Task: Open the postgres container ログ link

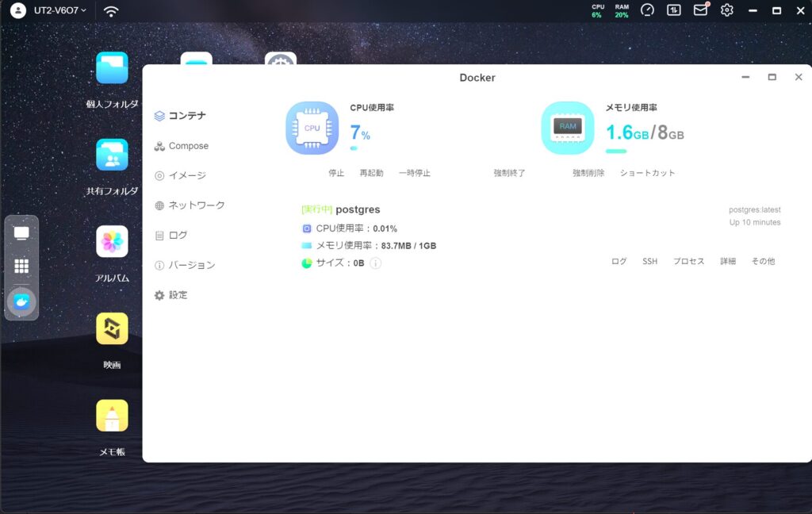Action: pos(619,262)
